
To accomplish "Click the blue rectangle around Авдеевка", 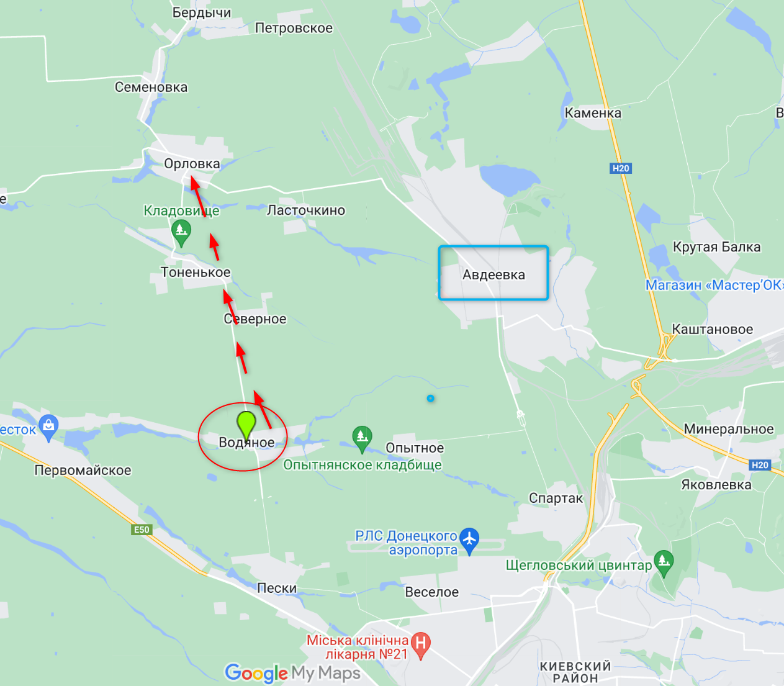I will (493, 273).
